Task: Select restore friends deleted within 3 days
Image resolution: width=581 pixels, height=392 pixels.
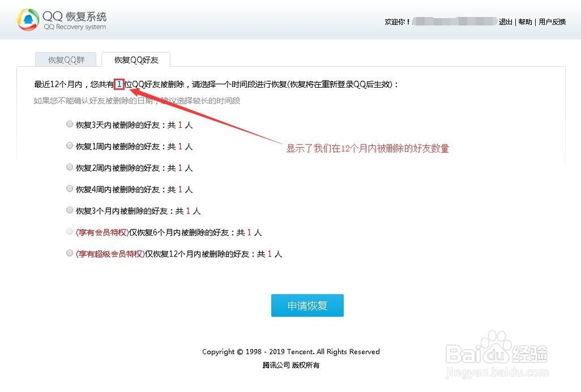Action: [69, 124]
